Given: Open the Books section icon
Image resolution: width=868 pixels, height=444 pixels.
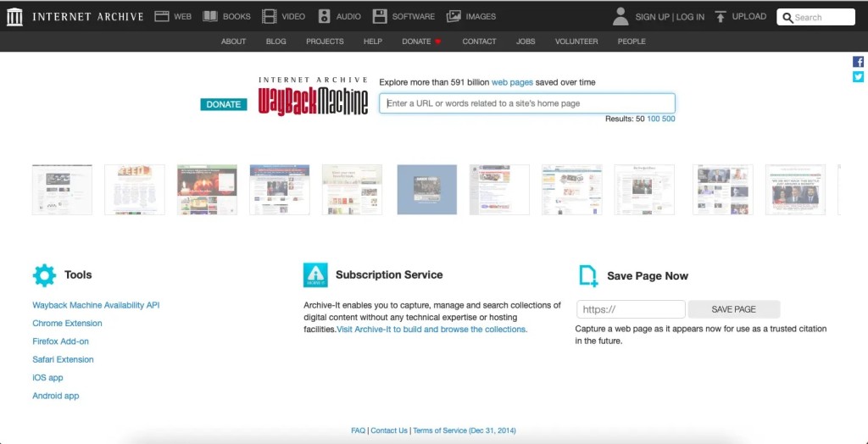Looking at the screenshot, I should [210, 17].
